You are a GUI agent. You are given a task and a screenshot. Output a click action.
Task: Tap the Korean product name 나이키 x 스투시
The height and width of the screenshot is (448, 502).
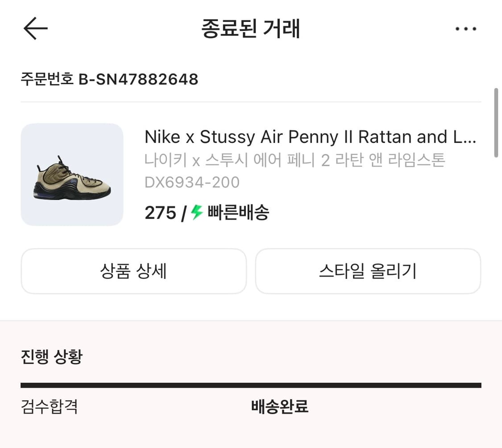[295, 160]
